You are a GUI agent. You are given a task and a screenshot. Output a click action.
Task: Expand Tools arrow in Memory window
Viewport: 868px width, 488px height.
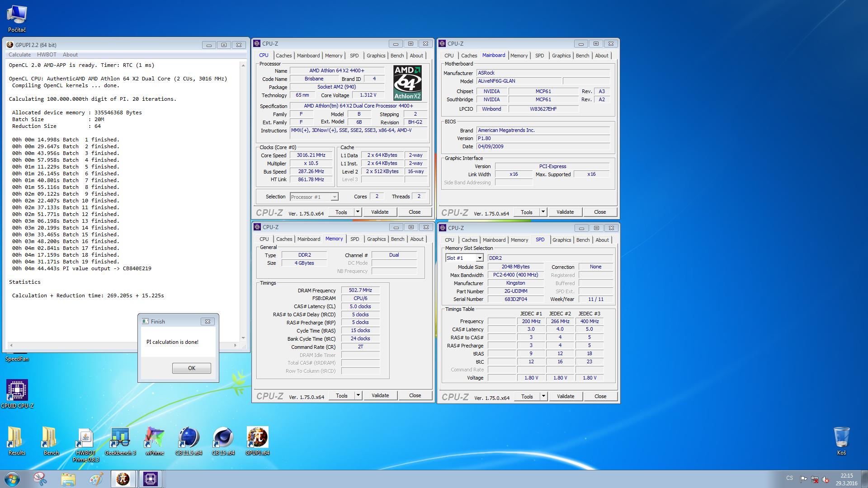[358, 395]
